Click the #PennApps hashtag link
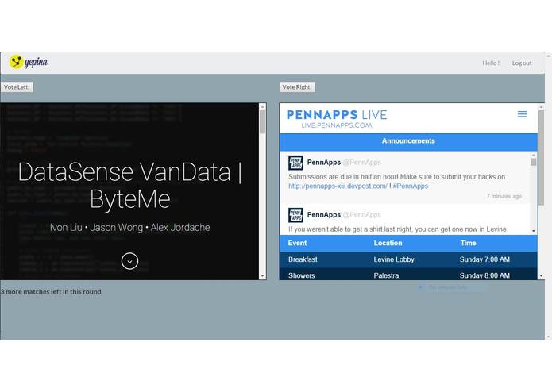Viewport: 552px width, 392px height. 410,186
